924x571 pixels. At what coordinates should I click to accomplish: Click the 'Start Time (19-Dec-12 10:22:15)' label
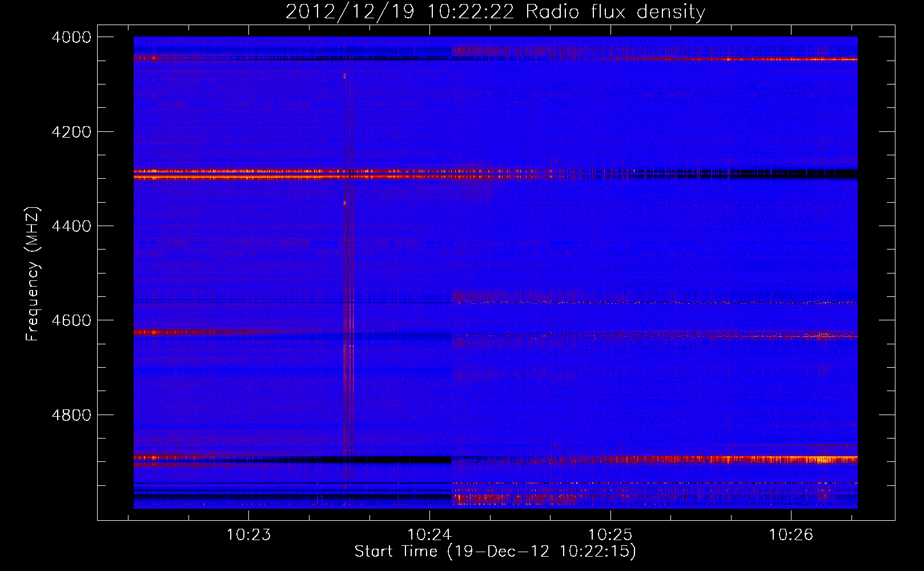tap(495, 552)
